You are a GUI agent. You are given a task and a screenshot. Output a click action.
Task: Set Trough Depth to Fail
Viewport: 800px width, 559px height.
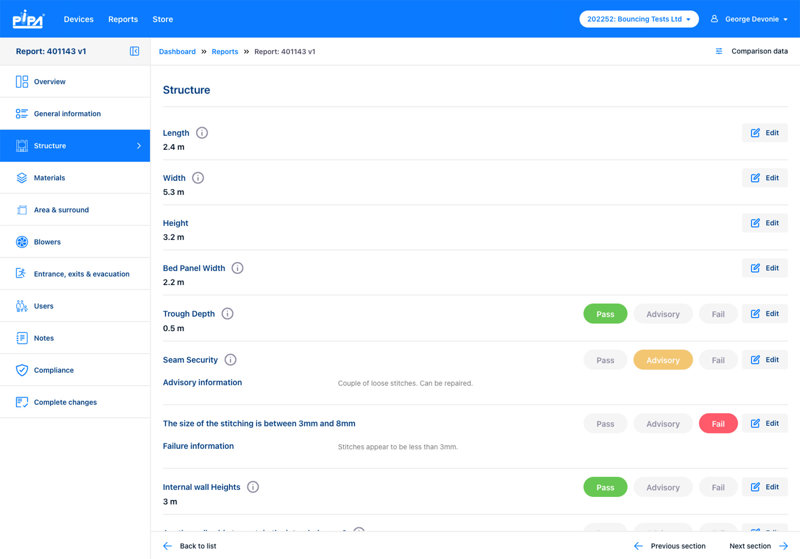tap(718, 314)
